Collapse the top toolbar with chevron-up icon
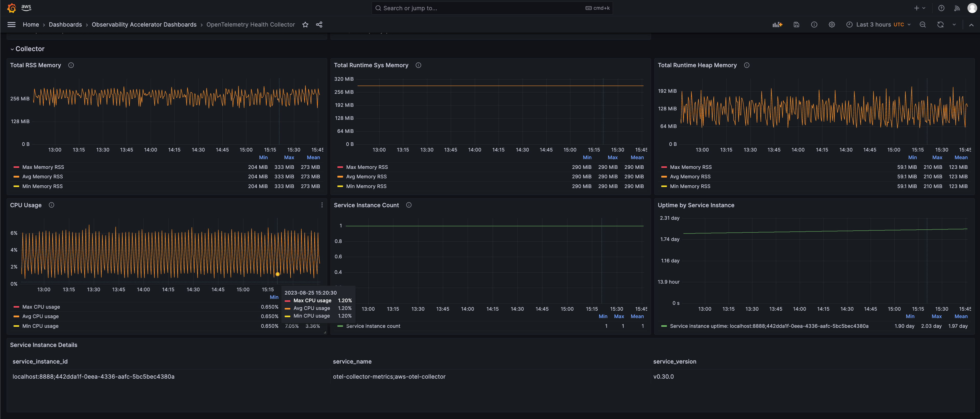Image resolution: width=980 pixels, height=419 pixels. coord(971,25)
